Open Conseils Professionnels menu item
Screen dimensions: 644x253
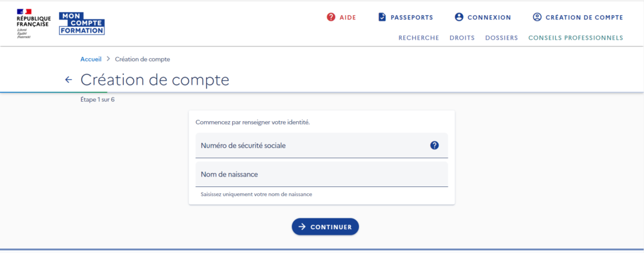[575, 38]
